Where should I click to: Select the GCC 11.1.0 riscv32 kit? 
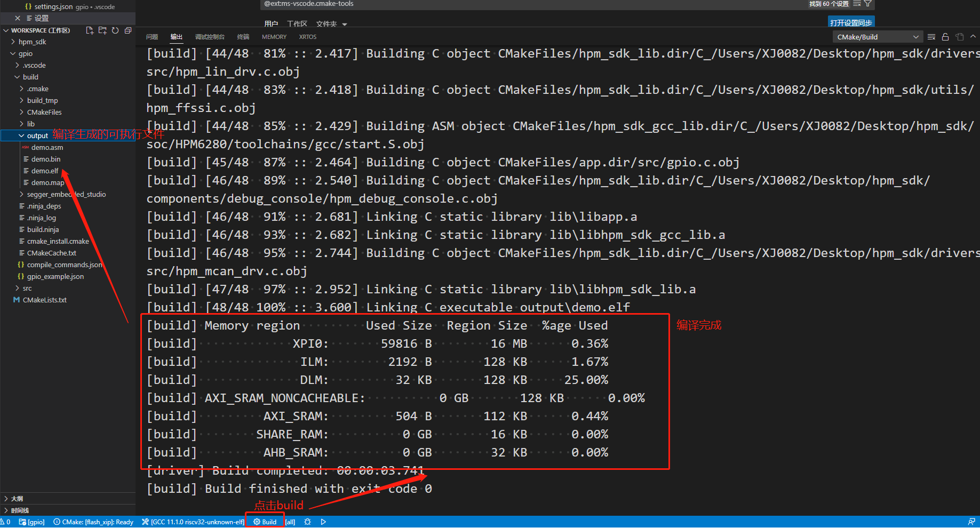pyautogui.click(x=193, y=522)
